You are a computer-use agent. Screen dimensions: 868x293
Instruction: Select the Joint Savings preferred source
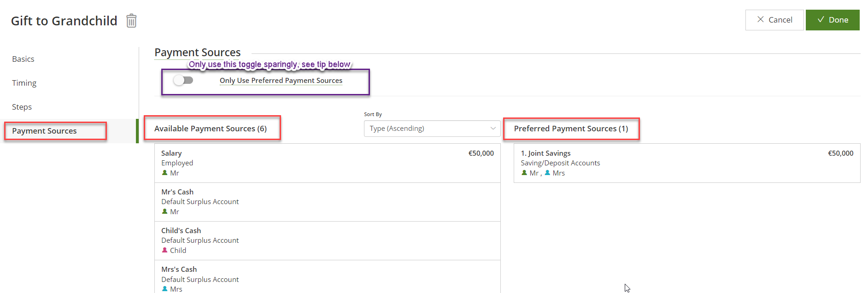686,163
